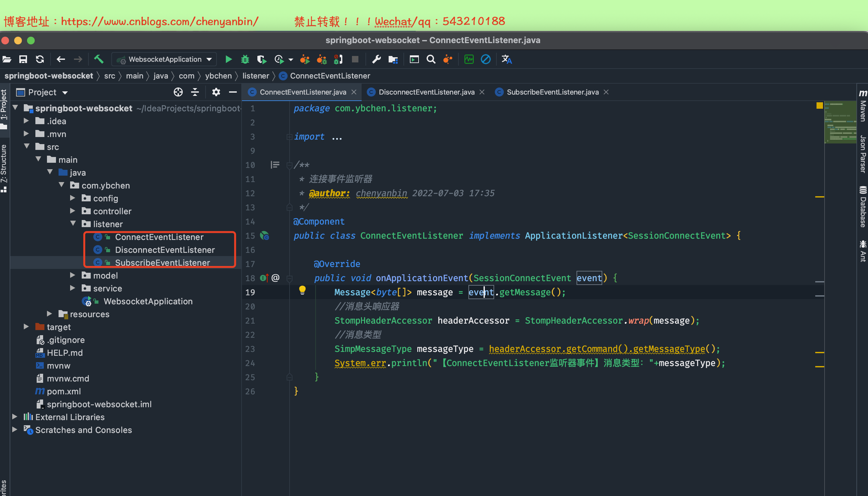868x496 pixels.
Task: Collapse the listener package folder
Action: click(x=73, y=224)
